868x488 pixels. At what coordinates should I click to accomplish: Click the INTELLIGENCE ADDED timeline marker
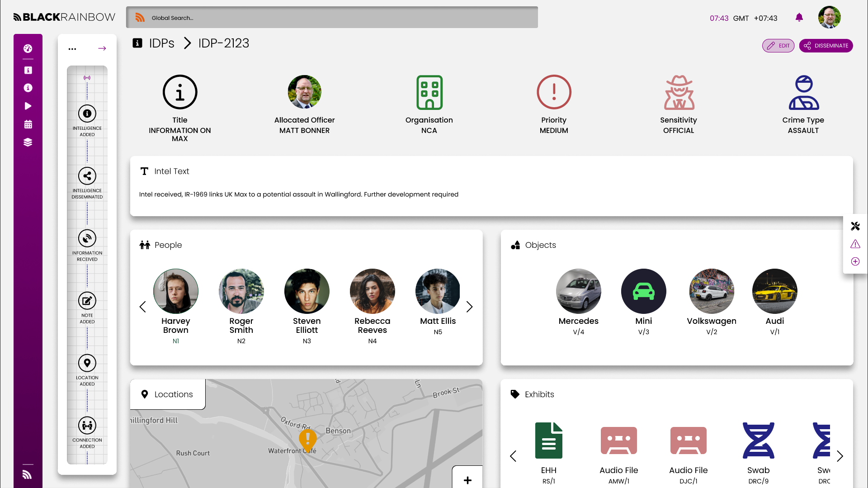click(87, 114)
